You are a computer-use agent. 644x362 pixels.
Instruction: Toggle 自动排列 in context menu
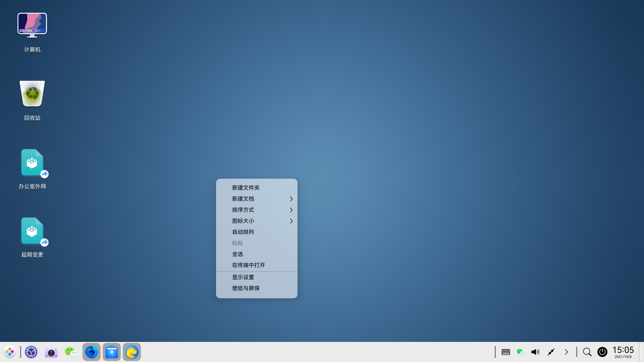click(x=243, y=232)
